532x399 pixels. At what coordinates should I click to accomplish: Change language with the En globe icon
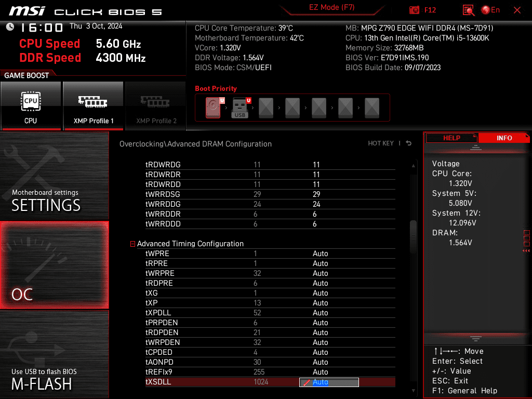coord(490,10)
